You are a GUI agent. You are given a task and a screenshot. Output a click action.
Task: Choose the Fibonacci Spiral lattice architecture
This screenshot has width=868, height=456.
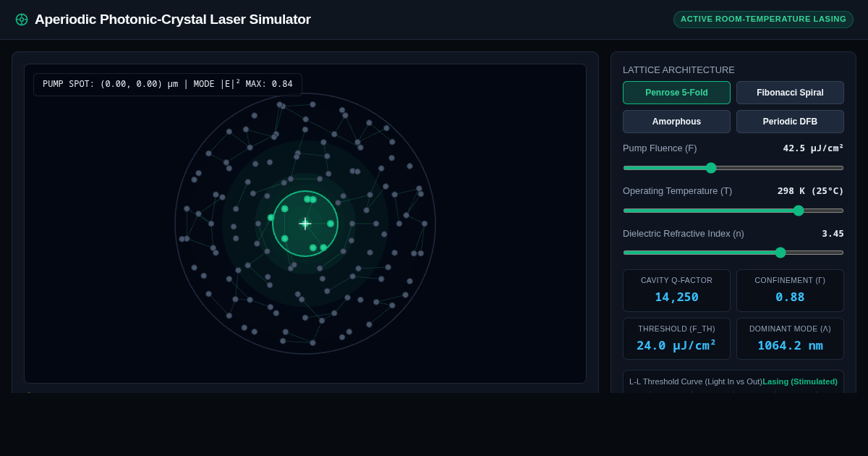(x=790, y=93)
